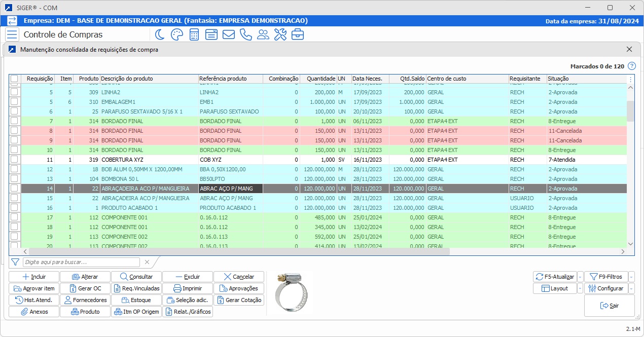Expand the dropdown arrow beside F5-Atualizar
This screenshot has height=337, width=644.
(580, 277)
